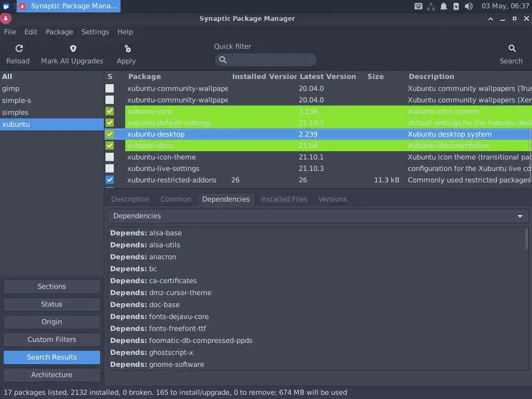Toggle the xubuntu-live-settings status checkbox
Screen dimensions: 532x399
pos(110,168)
